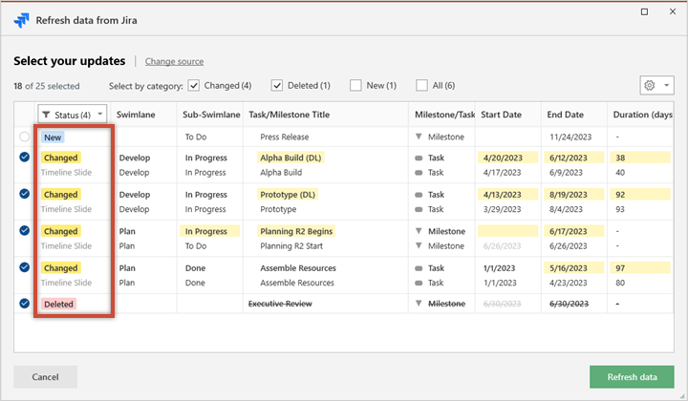
Task: Uncheck the Deleted (1) category checkbox
Action: click(277, 85)
